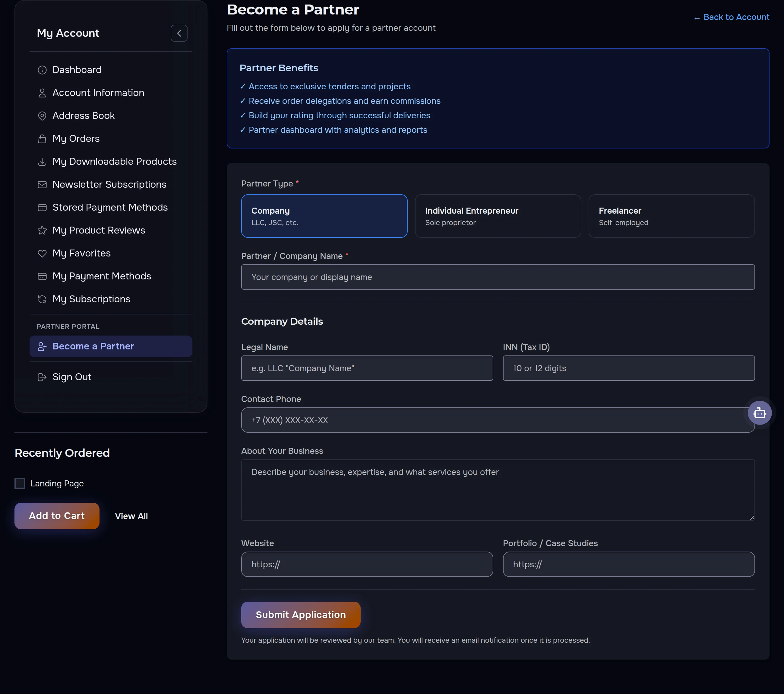Click the View All link
Screen dimensions: 784x694
coord(131,516)
